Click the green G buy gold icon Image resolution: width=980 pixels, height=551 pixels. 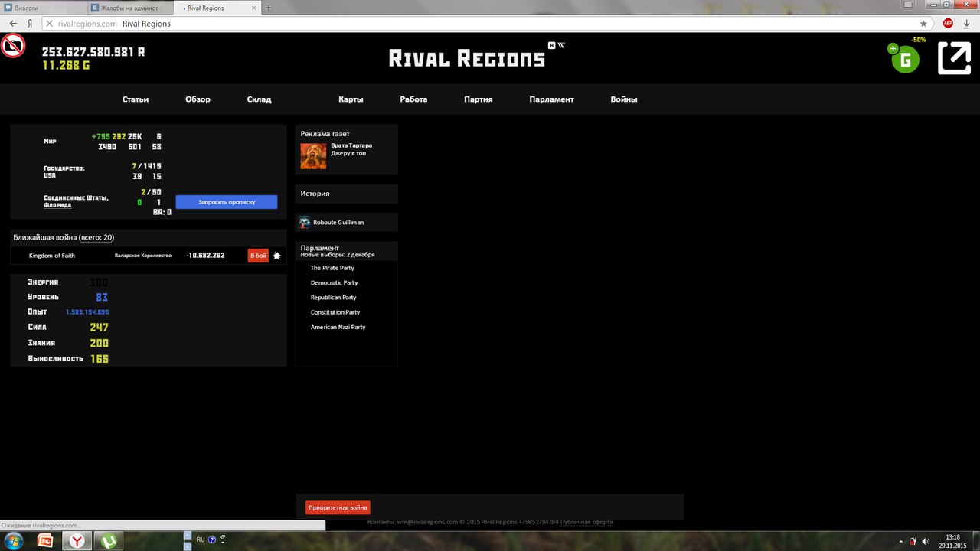click(905, 59)
